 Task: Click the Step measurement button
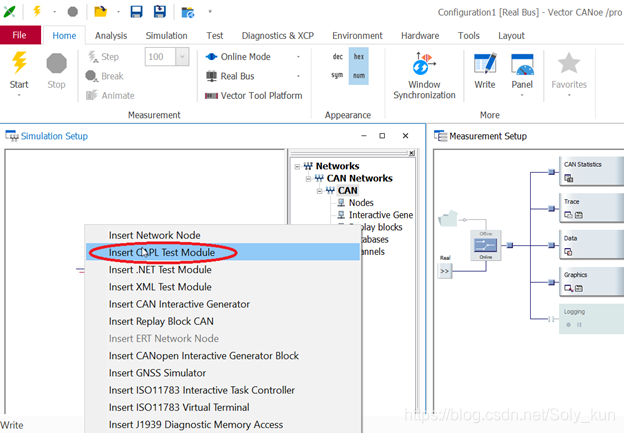pyautogui.click(x=103, y=57)
